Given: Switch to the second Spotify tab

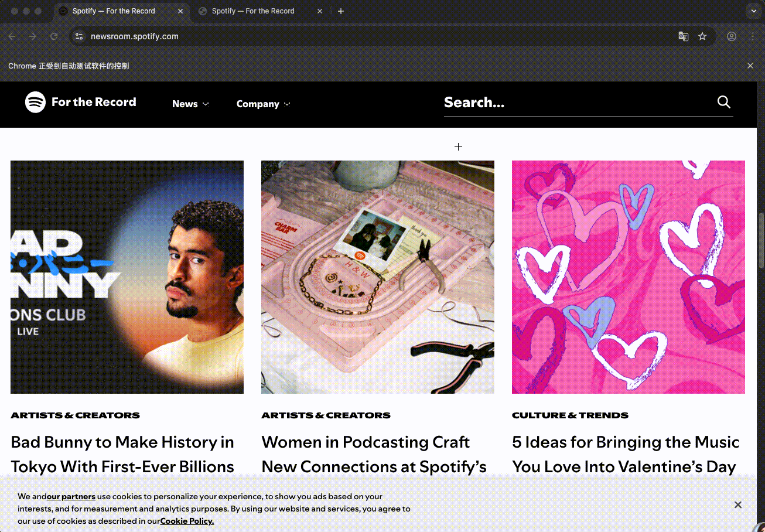Looking at the screenshot, I should 253,11.
